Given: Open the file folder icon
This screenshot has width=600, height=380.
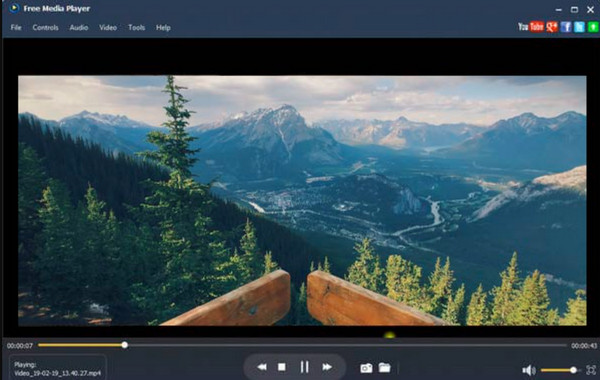Looking at the screenshot, I should point(385,367).
